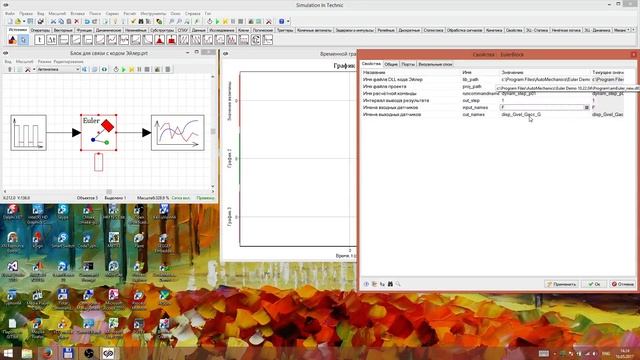
Task: Switch to 'Обработка сигналов' palette tab
Action: pyautogui.click(x=464, y=30)
